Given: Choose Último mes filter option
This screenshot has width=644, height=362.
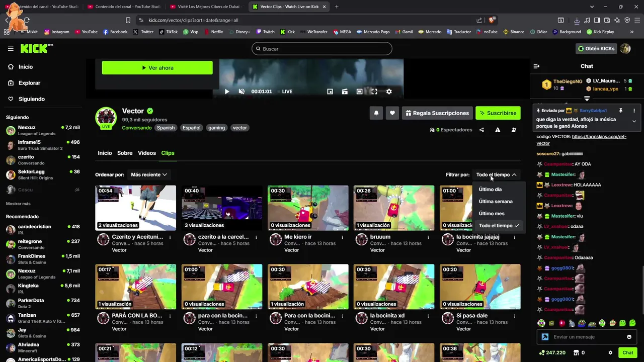Looking at the screenshot, I should pyautogui.click(x=492, y=214).
